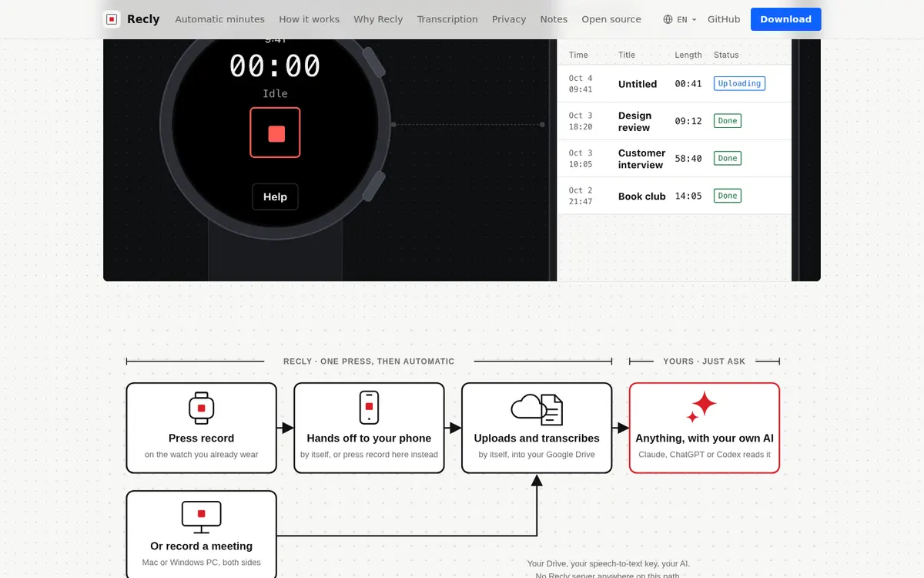Click the Time column header
The width and height of the screenshot is (924, 578).
(x=578, y=55)
